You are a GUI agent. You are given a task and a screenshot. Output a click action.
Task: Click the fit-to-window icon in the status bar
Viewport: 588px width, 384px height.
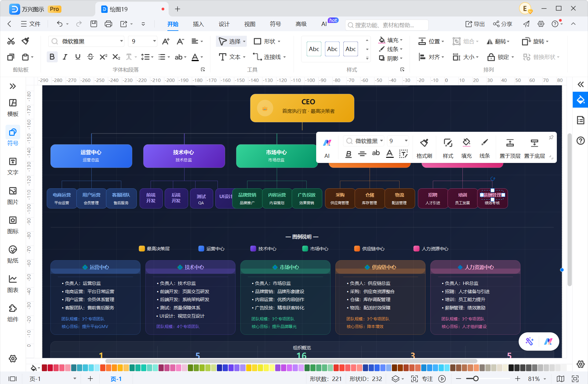click(575, 379)
